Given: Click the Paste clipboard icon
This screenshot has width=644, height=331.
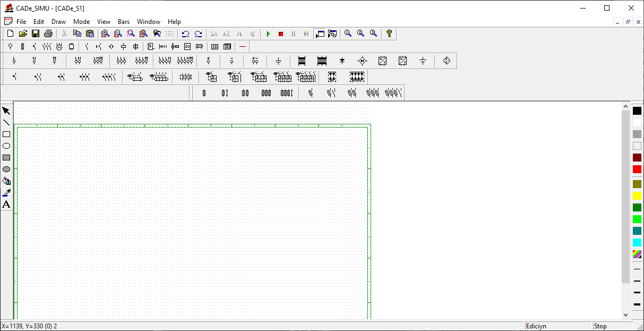Looking at the screenshot, I should [90, 33].
